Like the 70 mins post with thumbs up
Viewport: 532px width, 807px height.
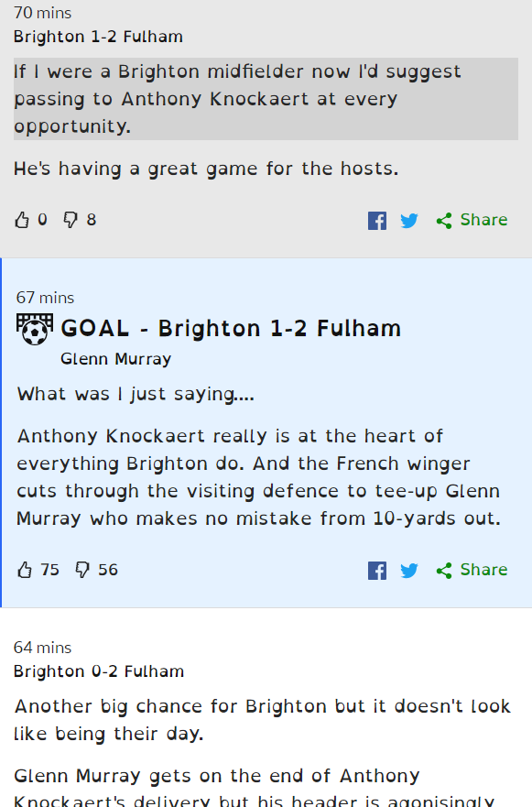point(22,220)
